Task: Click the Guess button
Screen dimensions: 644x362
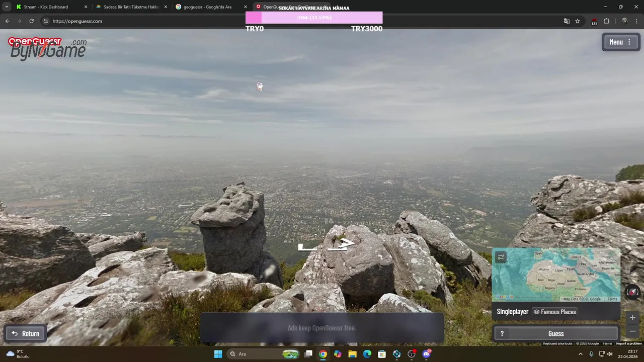Action: click(556, 333)
